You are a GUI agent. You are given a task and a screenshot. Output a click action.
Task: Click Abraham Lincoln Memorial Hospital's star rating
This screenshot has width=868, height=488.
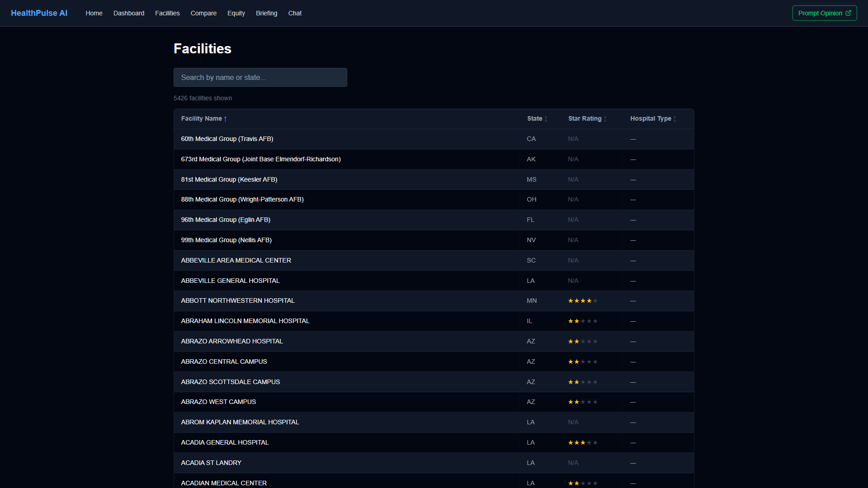(583, 321)
